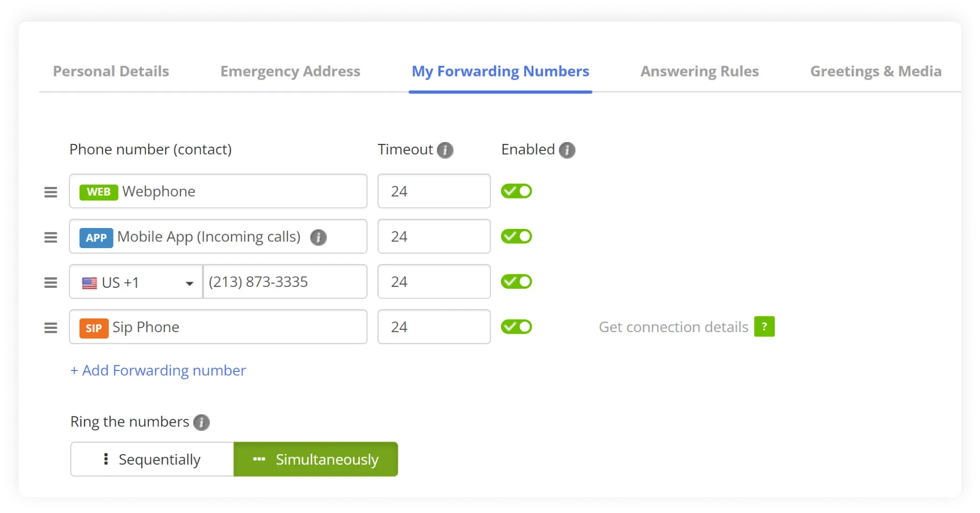Click the Ring the numbers info icon
This screenshot has height=513, width=980.
pos(201,422)
